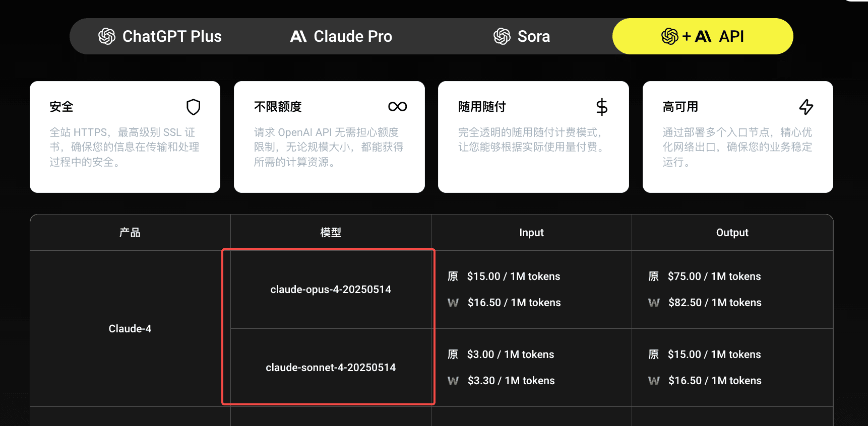
Task: Click the W logo beside $82.50
Action: [654, 303]
